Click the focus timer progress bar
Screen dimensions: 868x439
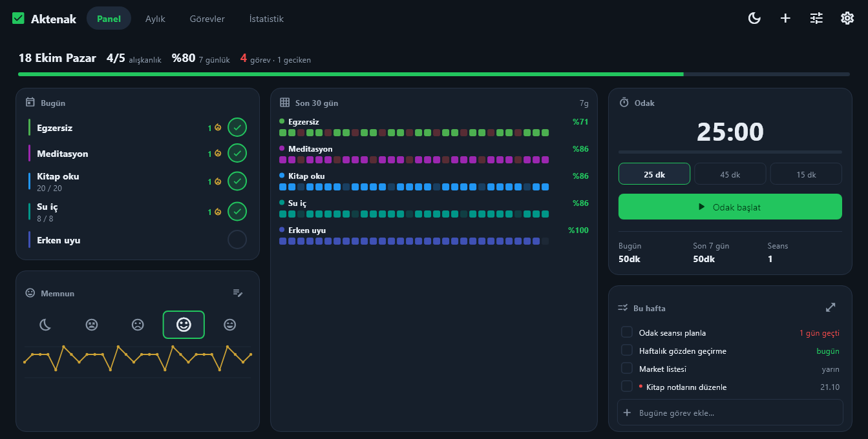click(730, 152)
